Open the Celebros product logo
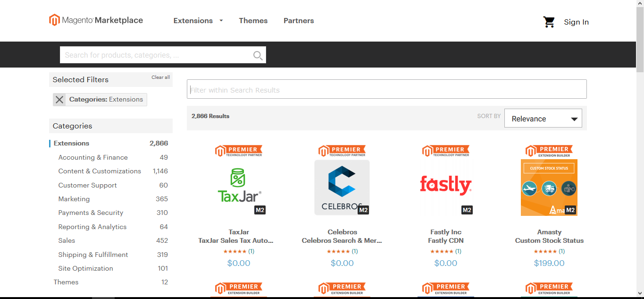This screenshot has width=644, height=299. pos(342,188)
